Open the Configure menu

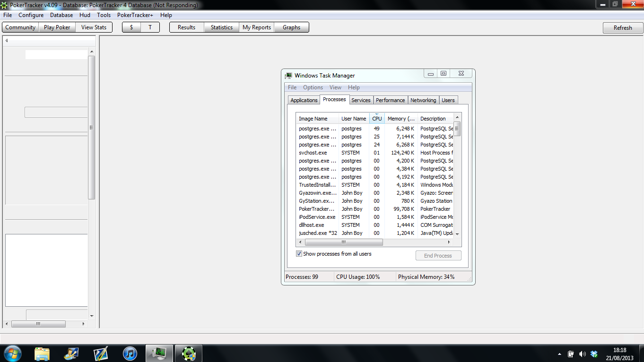pyautogui.click(x=31, y=15)
